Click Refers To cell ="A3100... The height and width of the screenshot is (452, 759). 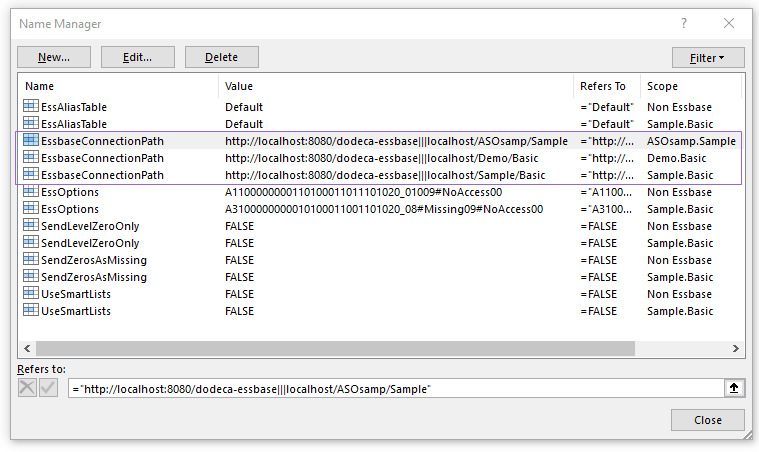[606, 209]
